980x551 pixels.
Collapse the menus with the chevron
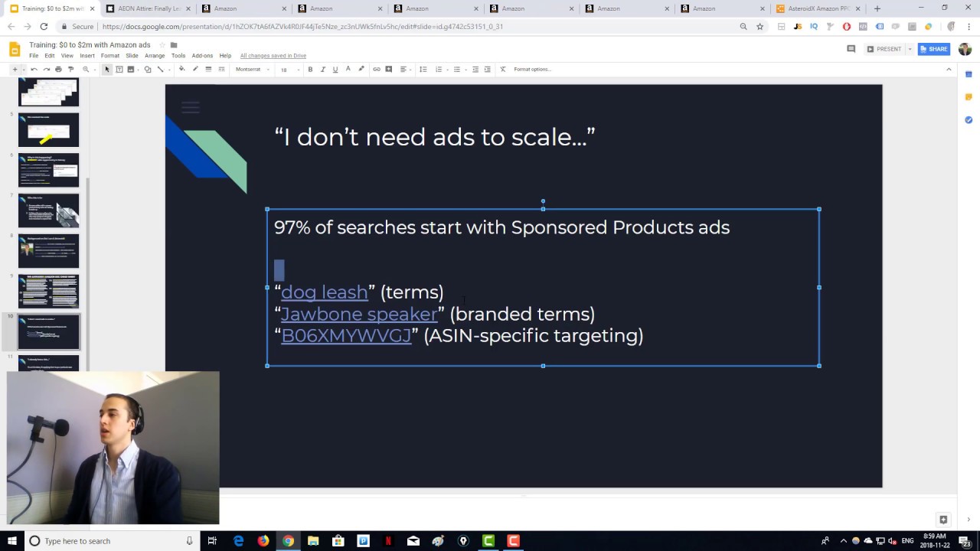949,69
